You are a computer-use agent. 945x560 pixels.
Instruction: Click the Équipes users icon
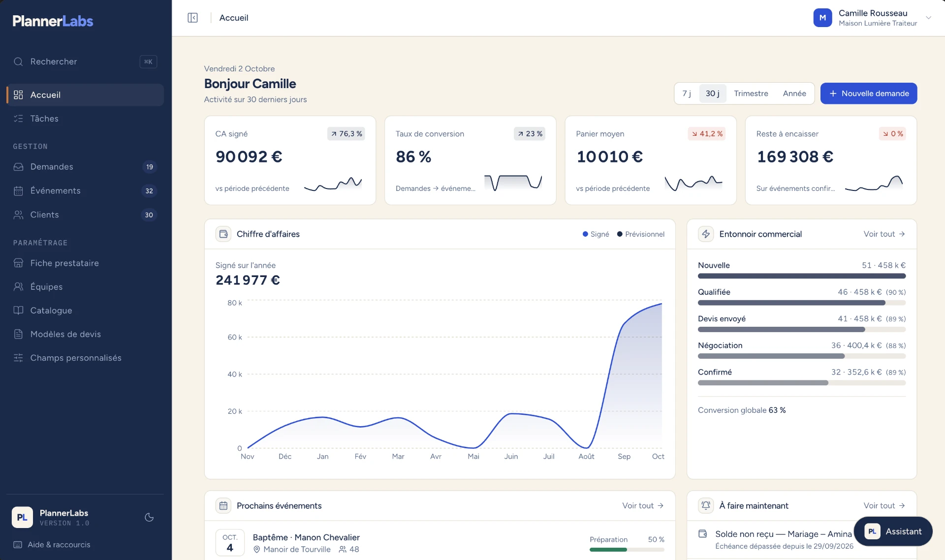[x=18, y=286]
